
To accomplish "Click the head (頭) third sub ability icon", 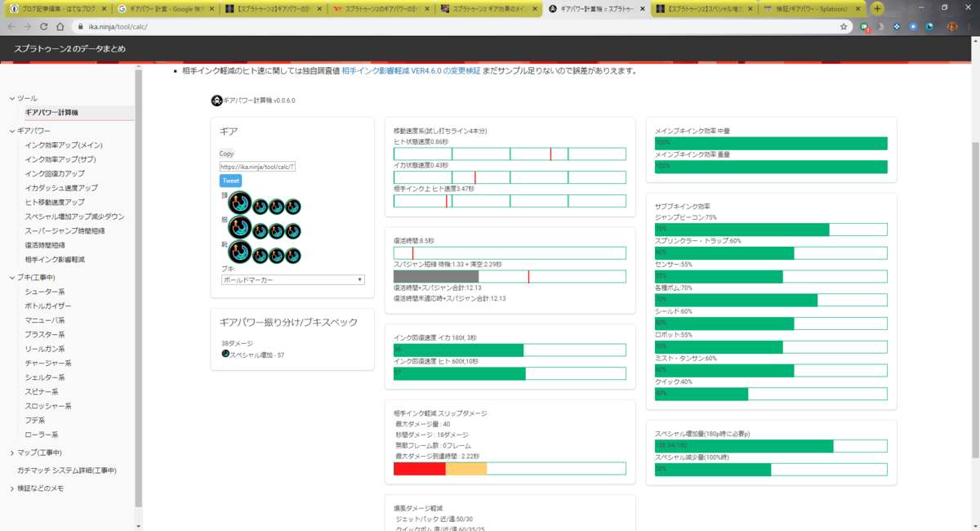I will tap(293, 206).
